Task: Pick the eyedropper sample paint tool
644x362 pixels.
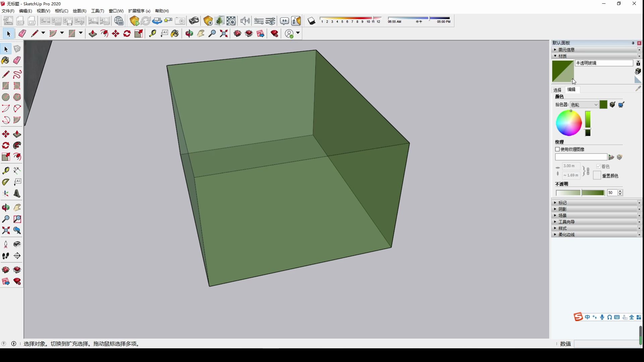Action: pos(638,88)
